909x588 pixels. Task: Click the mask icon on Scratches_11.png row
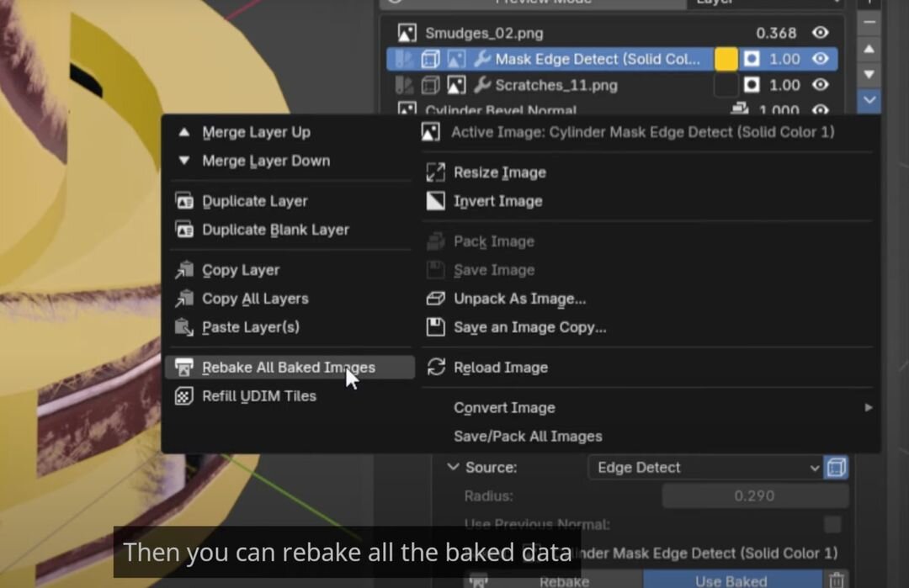752,85
